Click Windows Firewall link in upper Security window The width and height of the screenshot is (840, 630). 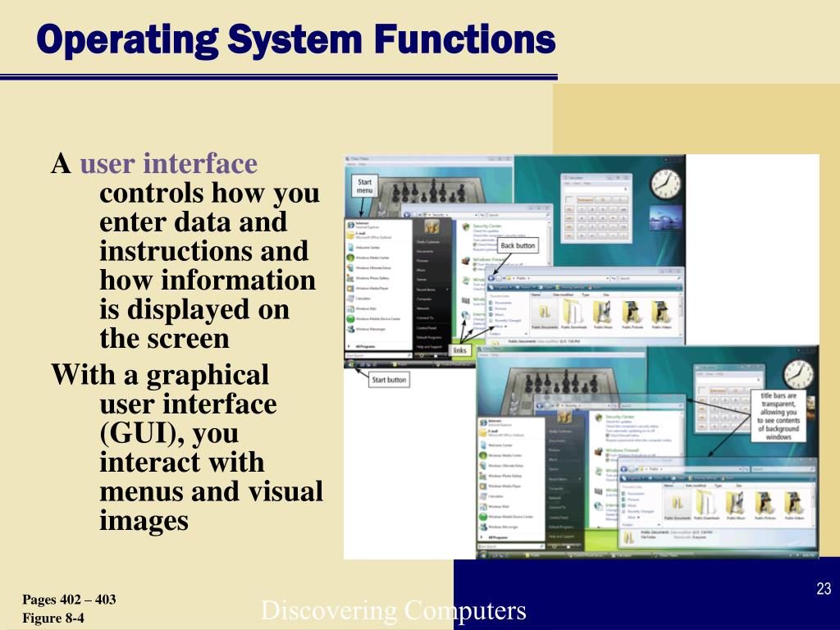490,259
